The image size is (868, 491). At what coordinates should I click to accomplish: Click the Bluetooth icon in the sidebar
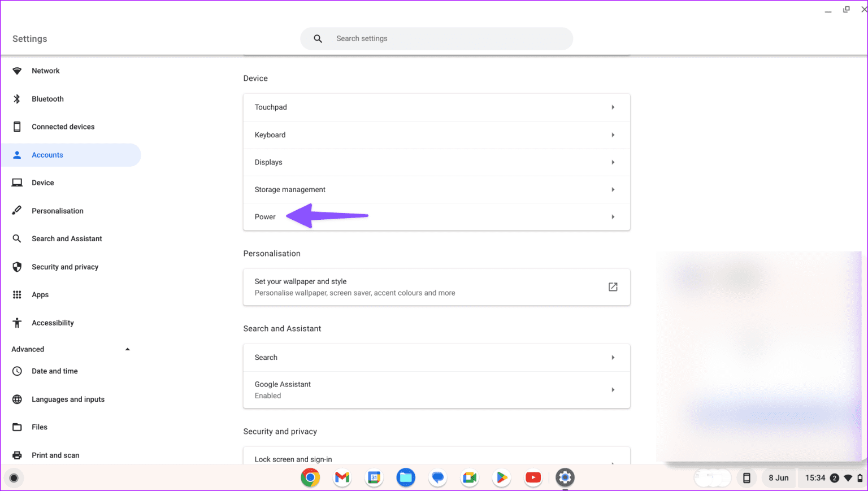tap(17, 99)
